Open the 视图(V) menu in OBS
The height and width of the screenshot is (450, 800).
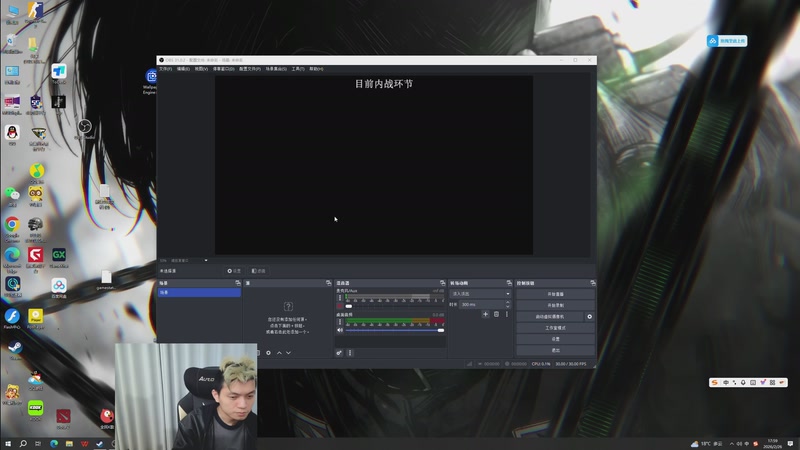pyautogui.click(x=201, y=69)
